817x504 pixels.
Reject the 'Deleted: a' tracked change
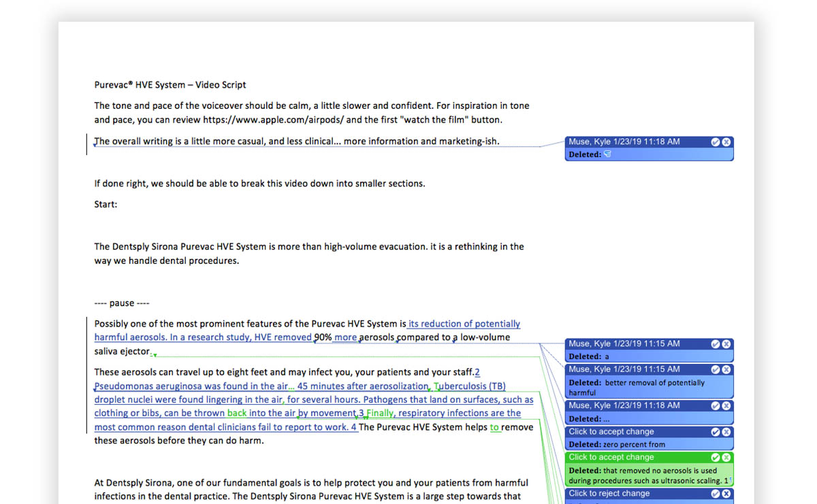click(x=726, y=344)
